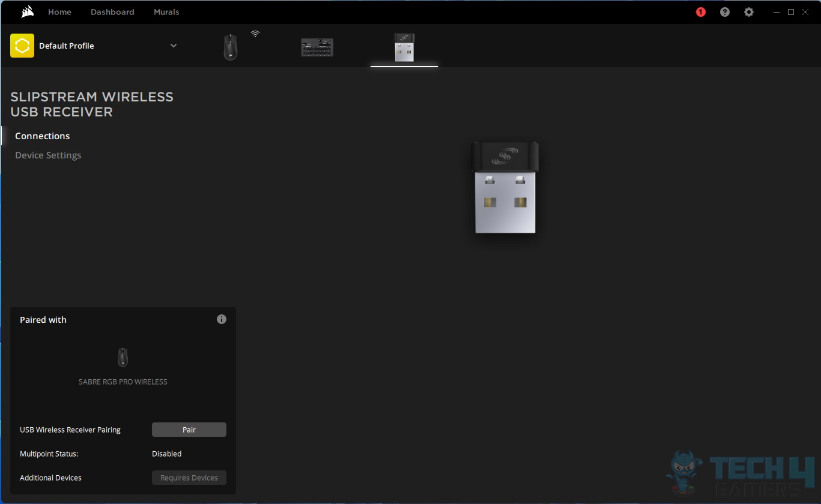Open the help question mark icon
The height and width of the screenshot is (504, 821).
coord(725,12)
